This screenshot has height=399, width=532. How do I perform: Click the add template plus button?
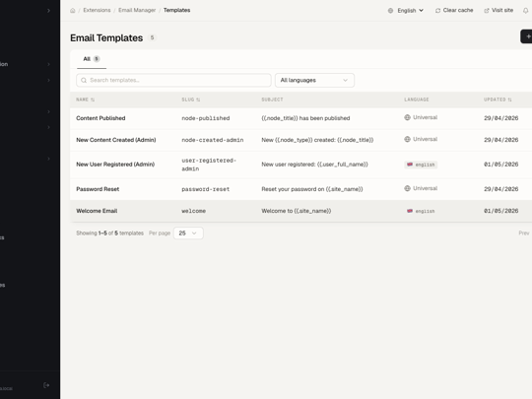point(527,36)
